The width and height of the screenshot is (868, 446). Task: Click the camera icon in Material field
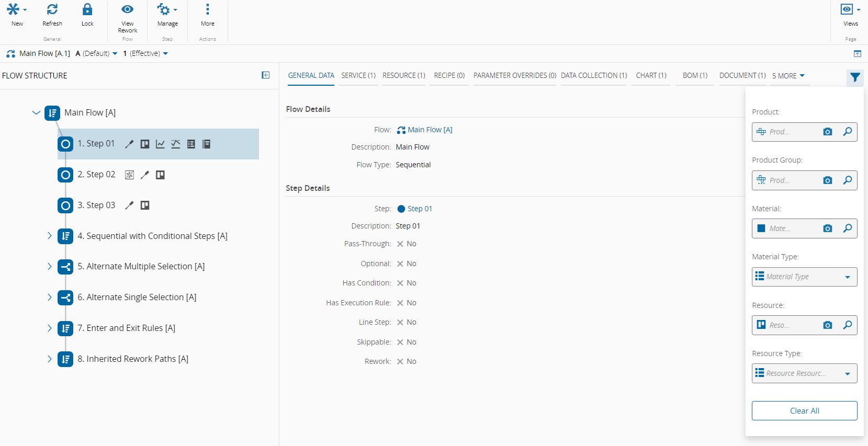coord(827,228)
